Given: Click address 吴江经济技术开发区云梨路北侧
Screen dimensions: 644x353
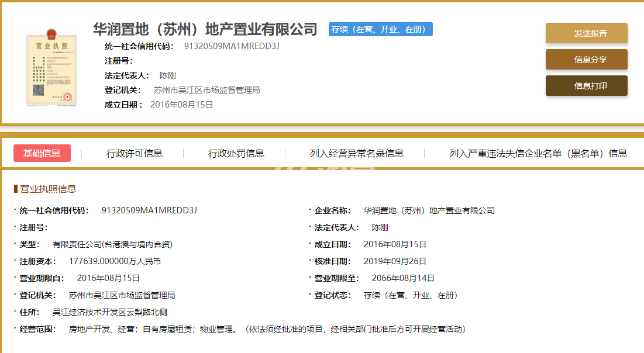Looking at the screenshot, I should [109, 312].
